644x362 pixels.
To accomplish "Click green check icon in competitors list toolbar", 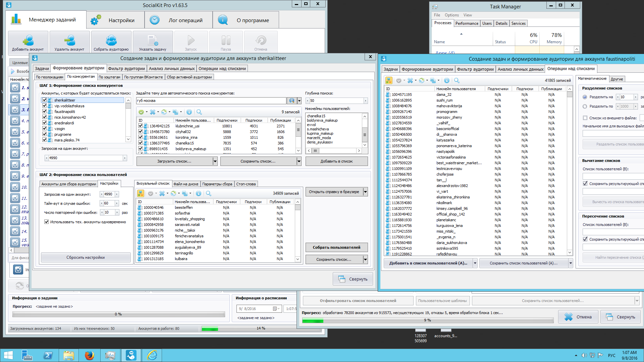I will pos(141,112).
